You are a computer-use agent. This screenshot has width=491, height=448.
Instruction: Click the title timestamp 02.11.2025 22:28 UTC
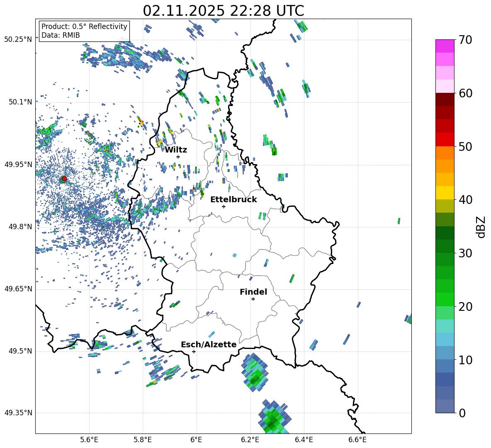(223, 11)
